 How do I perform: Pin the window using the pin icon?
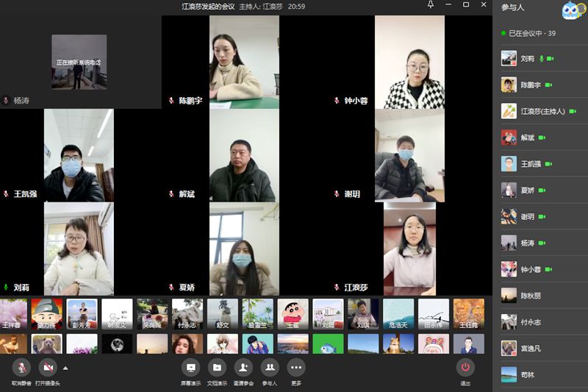click(x=431, y=5)
